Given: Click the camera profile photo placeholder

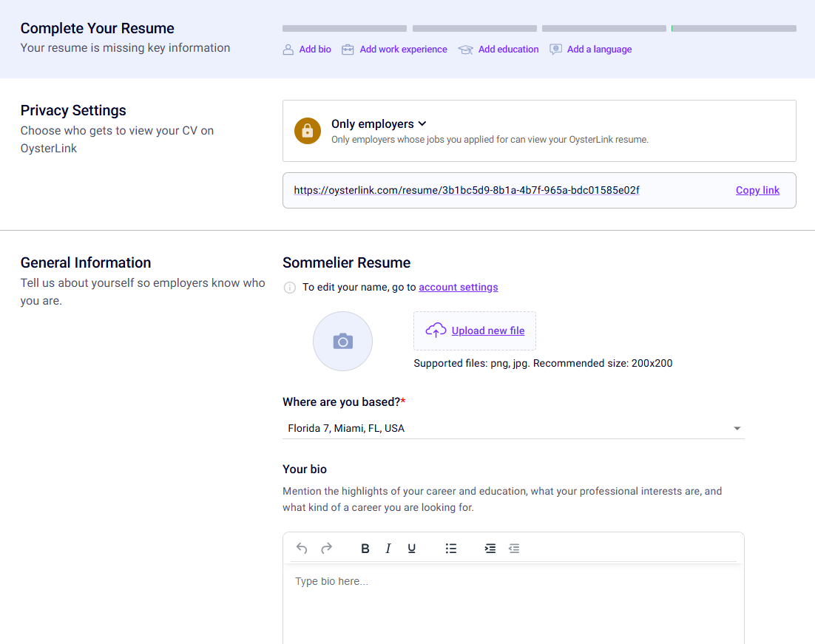Looking at the screenshot, I should [x=342, y=341].
